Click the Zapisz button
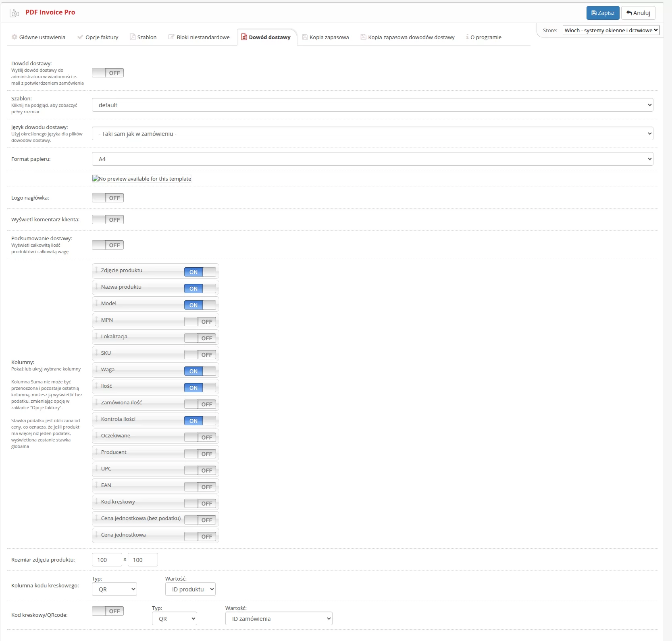 (603, 13)
